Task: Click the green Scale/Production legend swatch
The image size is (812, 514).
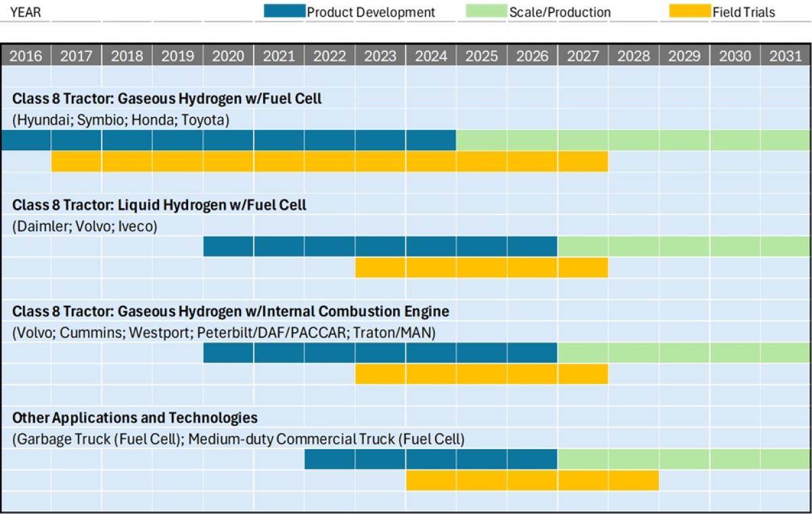Action: (486, 11)
